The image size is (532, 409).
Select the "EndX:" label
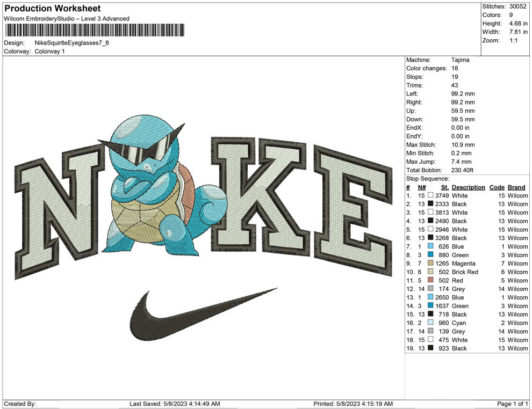click(414, 128)
